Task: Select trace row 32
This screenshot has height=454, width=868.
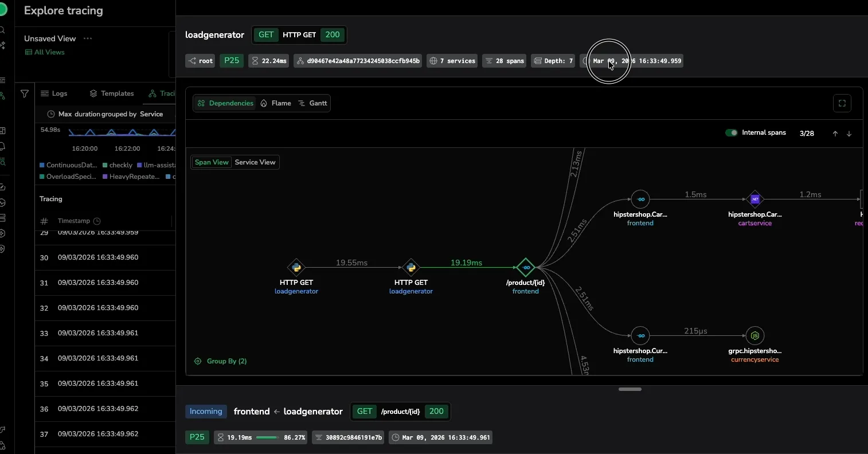Action: click(105, 308)
